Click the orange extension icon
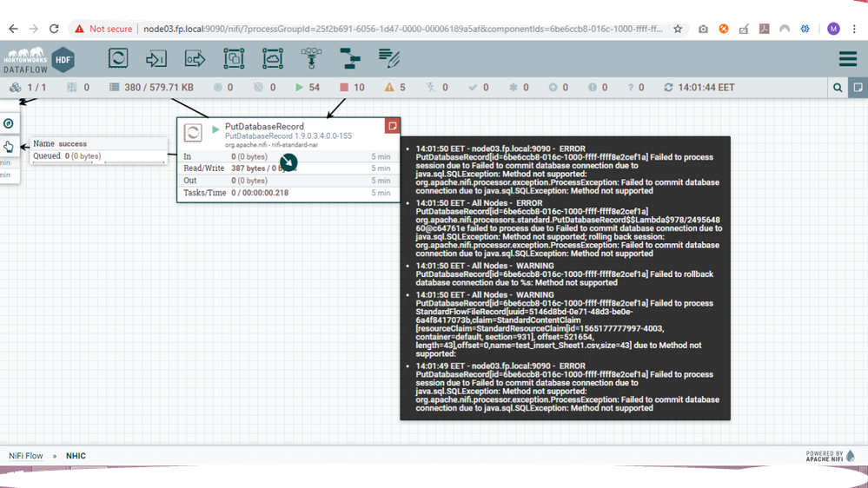 pos(724,29)
